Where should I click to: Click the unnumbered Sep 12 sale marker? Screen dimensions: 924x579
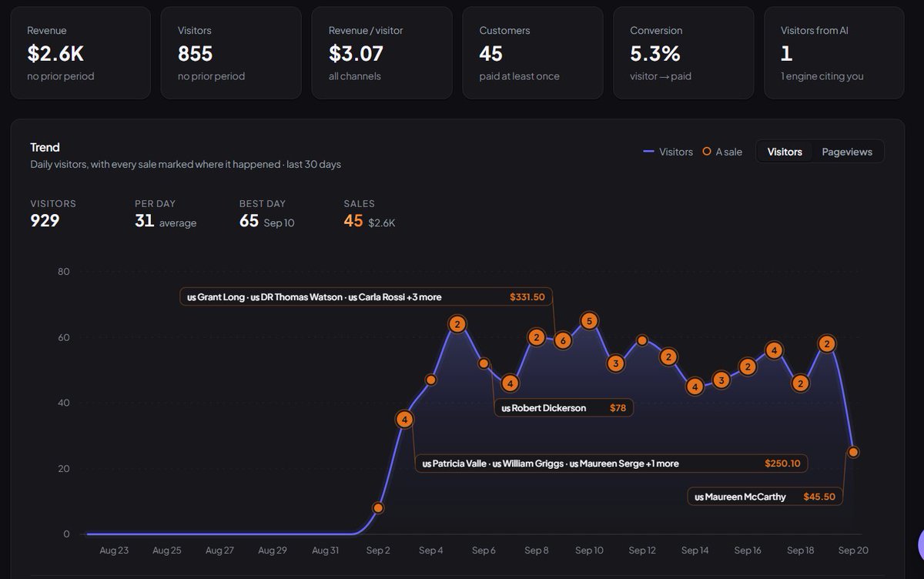tap(642, 340)
